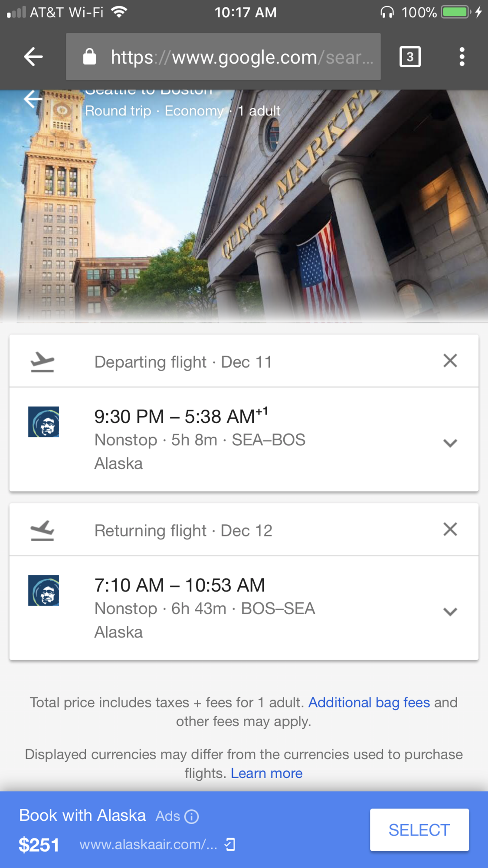Open the www.alaskaair.com link
Image resolution: width=488 pixels, height=868 pixels.
[x=148, y=845]
